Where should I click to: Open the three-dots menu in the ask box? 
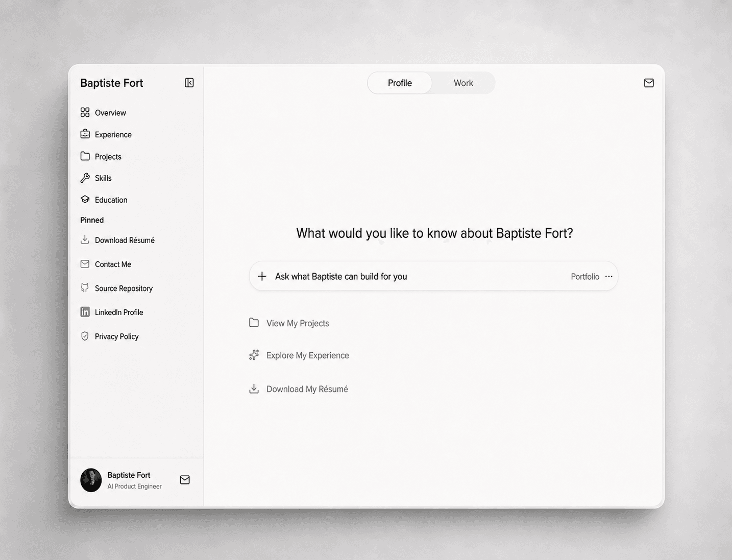[x=608, y=276]
